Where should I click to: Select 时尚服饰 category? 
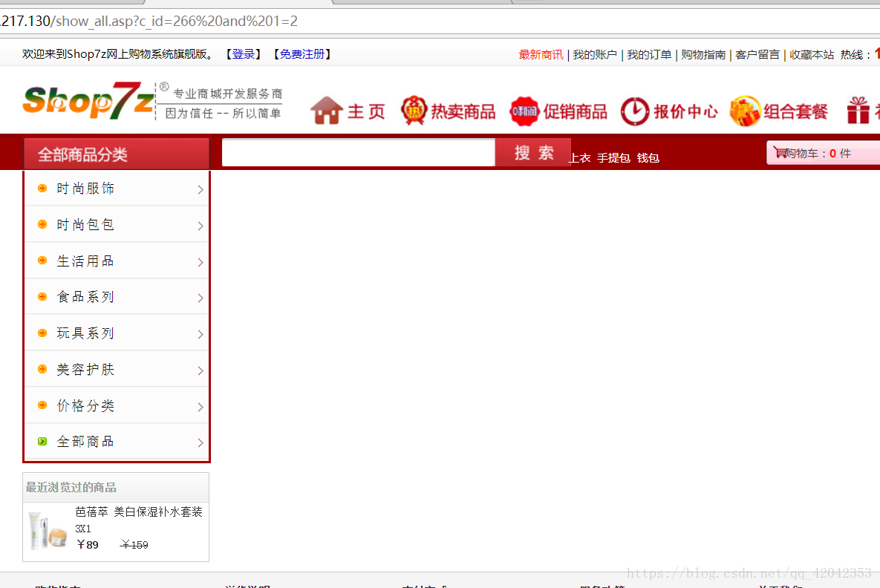click(x=85, y=189)
